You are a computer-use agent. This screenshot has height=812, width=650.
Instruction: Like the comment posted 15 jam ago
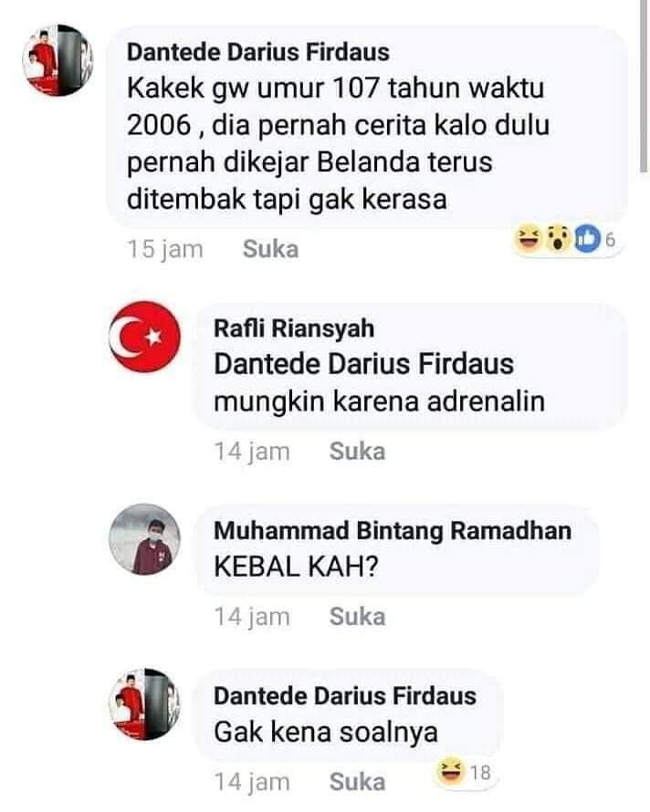tap(270, 249)
